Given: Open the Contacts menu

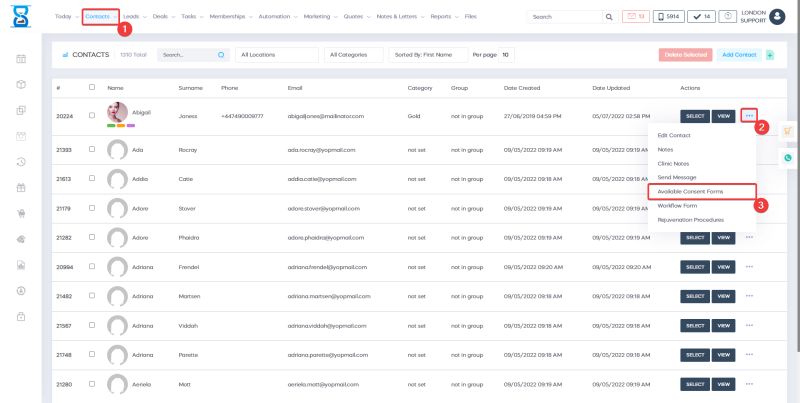Looking at the screenshot, I should click(101, 17).
